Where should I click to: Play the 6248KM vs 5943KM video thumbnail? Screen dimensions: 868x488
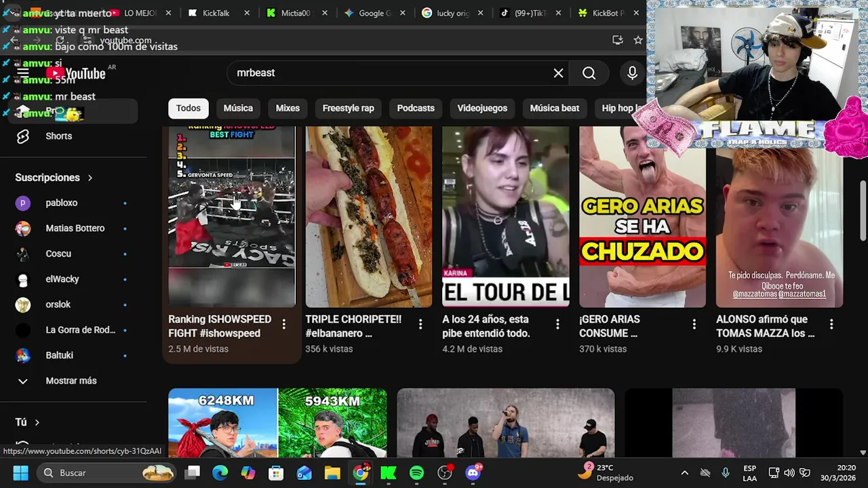click(277, 423)
